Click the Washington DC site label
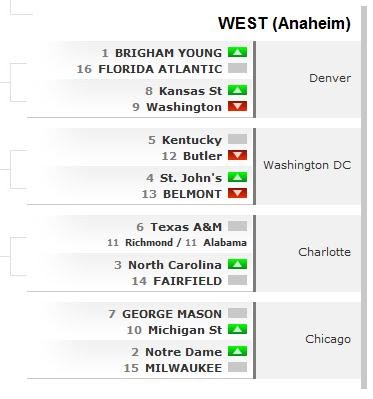This screenshot has width=373, height=399. click(307, 165)
